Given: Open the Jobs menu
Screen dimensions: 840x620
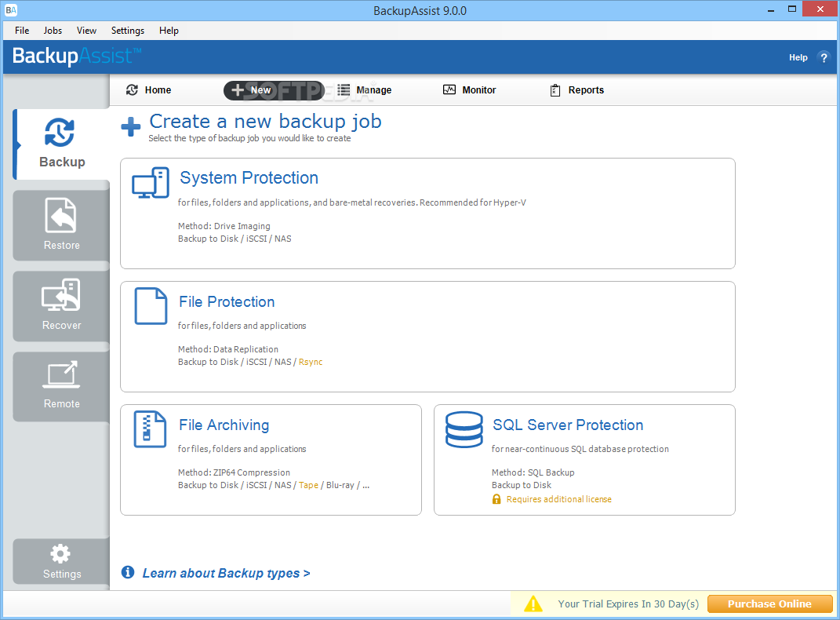Looking at the screenshot, I should pos(53,31).
